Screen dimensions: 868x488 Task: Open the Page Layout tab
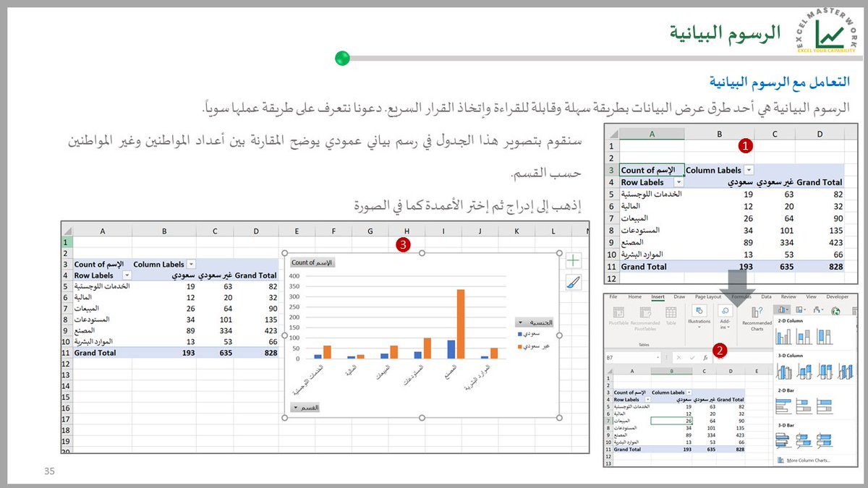point(708,296)
